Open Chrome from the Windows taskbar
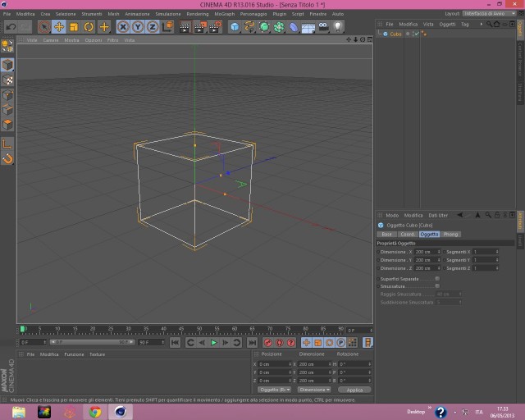525x420 pixels. (95, 412)
